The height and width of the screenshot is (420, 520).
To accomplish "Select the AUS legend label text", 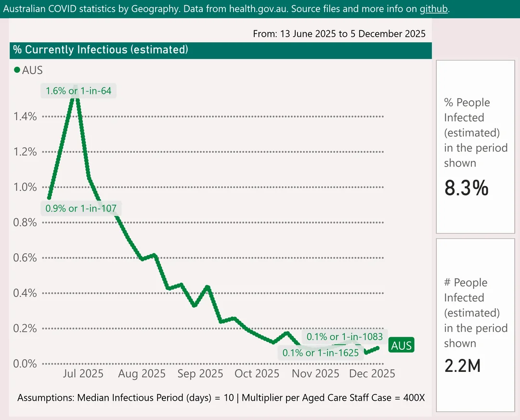I will (32, 70).
